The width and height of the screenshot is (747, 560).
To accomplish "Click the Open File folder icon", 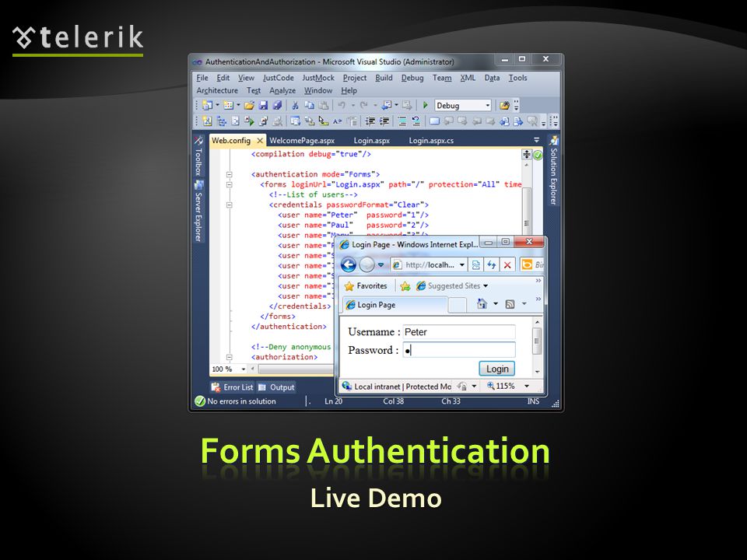I will (249, 105).
